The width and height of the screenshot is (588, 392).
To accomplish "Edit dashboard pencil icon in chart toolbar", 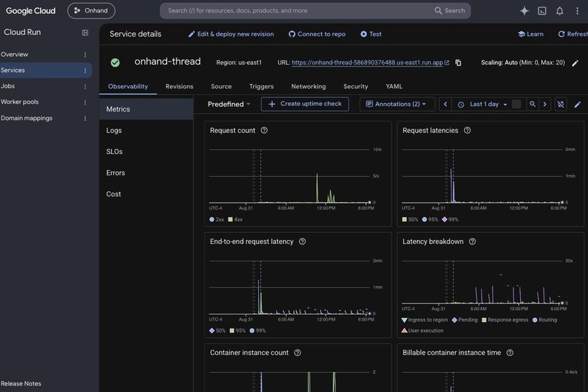I will [x=578, y=104].
